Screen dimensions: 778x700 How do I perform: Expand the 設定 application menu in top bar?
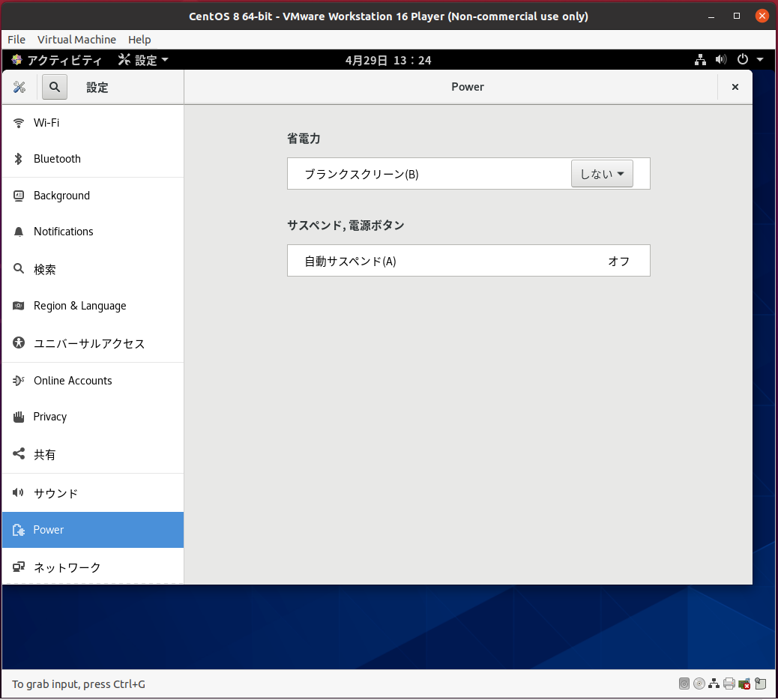(x=143, y=60)
